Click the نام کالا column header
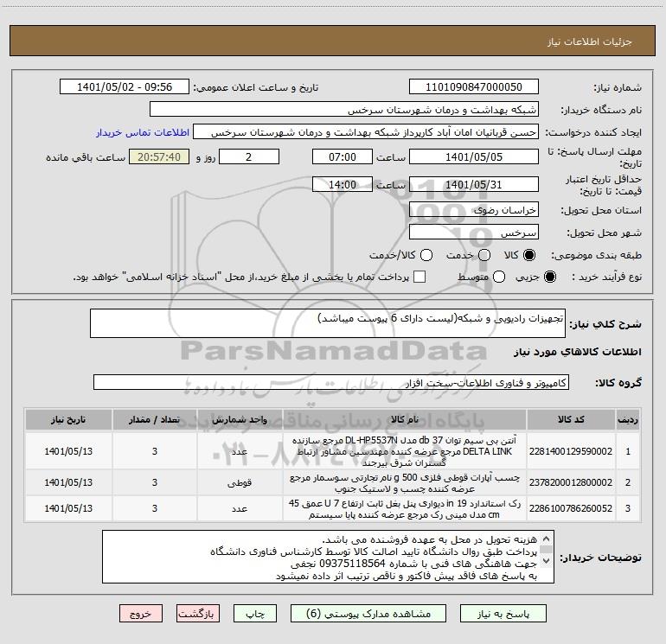This screenshot has width=666, height=644. coord(405,420)
